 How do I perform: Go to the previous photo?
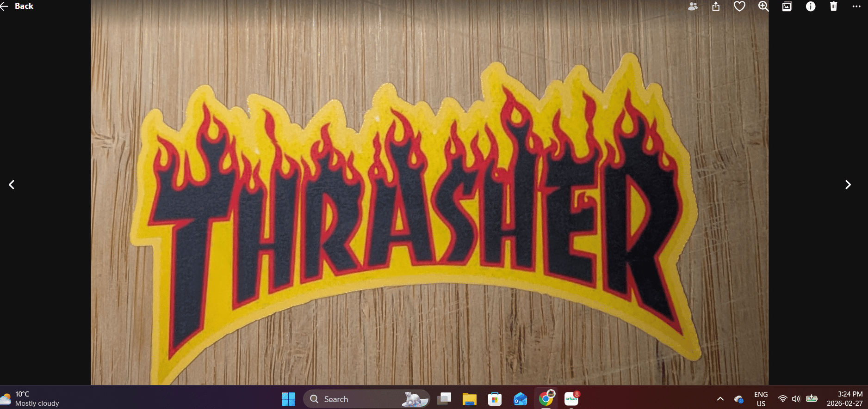click(12, 185)
